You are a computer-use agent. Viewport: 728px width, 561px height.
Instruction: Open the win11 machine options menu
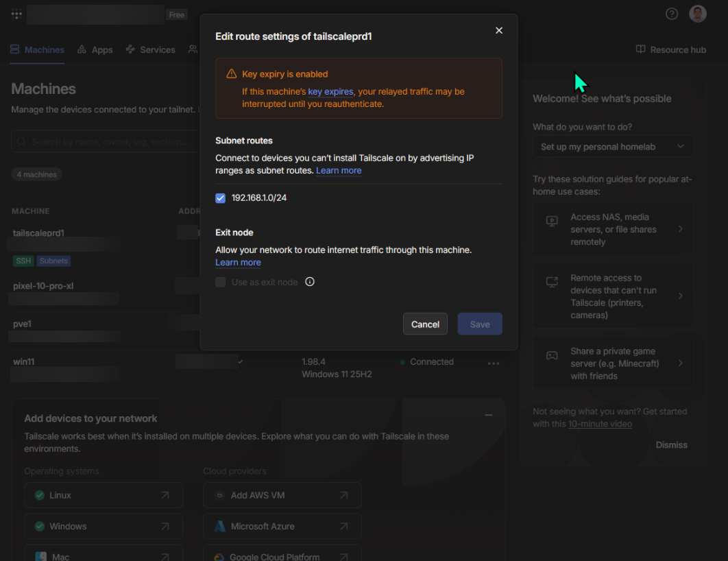pos(494,363)
